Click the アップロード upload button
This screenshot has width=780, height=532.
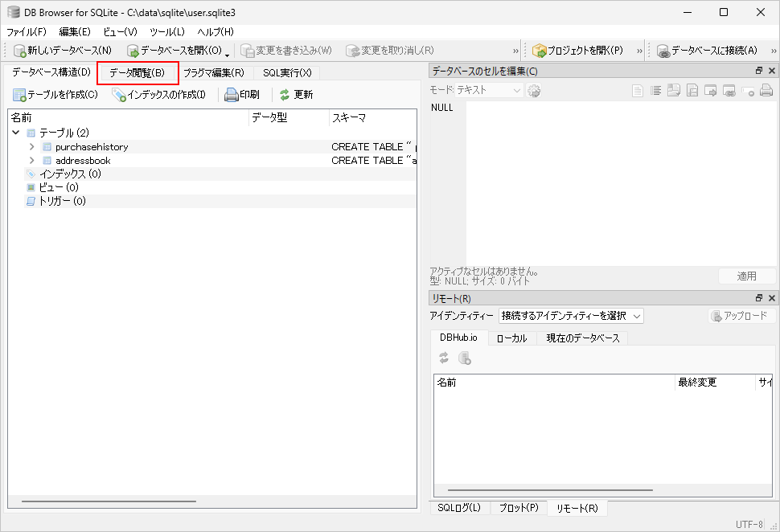click(x=741, y=316)
